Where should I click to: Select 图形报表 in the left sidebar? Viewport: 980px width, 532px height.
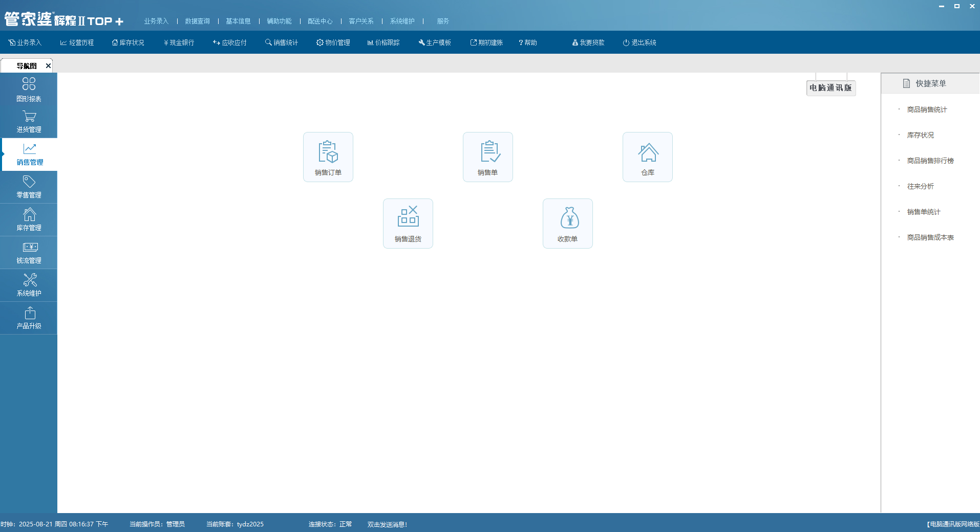(29, 89)
